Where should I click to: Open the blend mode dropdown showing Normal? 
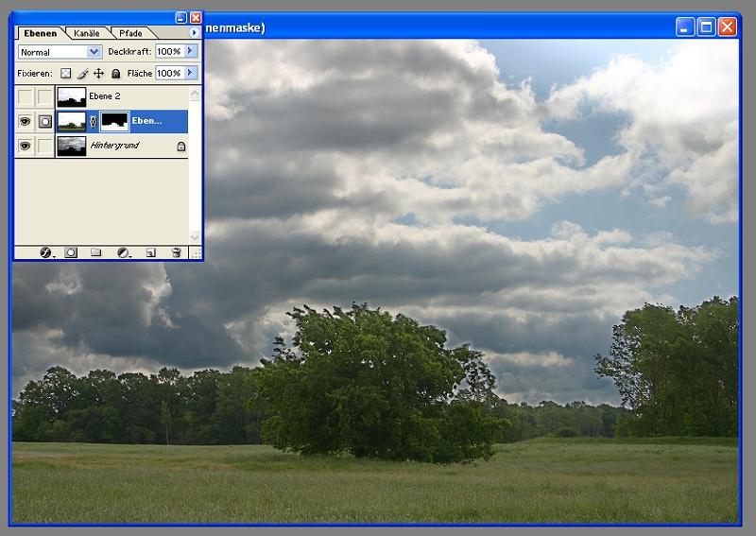coord(60,52)
